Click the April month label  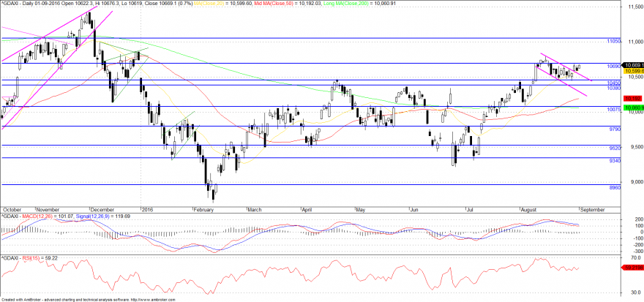point(307,210)
